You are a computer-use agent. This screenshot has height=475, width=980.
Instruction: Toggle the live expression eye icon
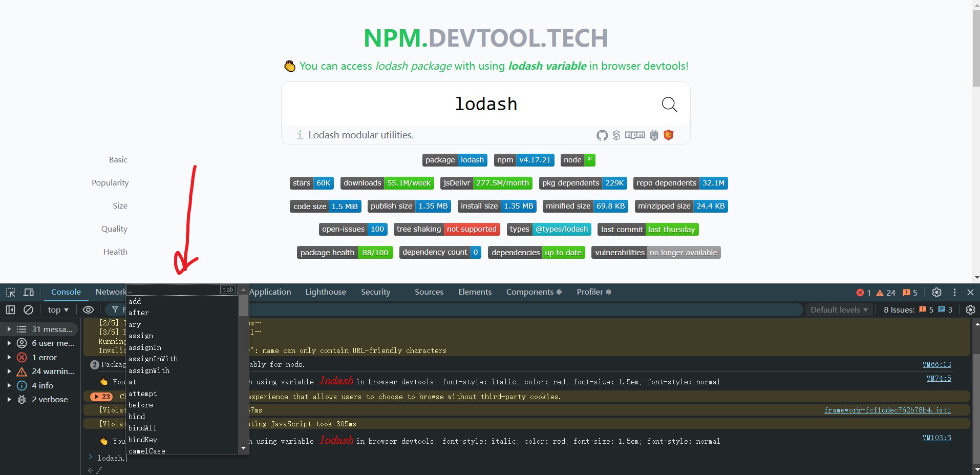88,309
